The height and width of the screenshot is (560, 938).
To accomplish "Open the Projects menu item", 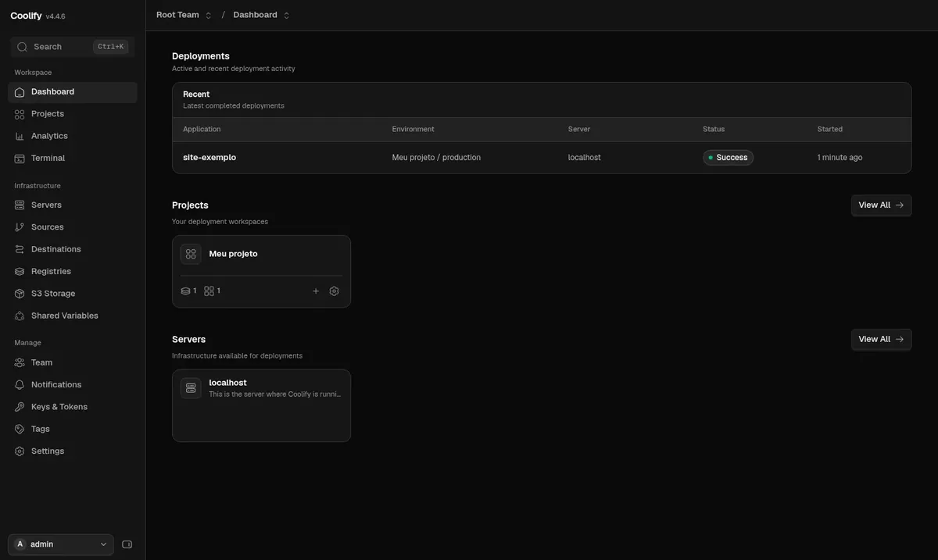I will click(x=73, y=114).
